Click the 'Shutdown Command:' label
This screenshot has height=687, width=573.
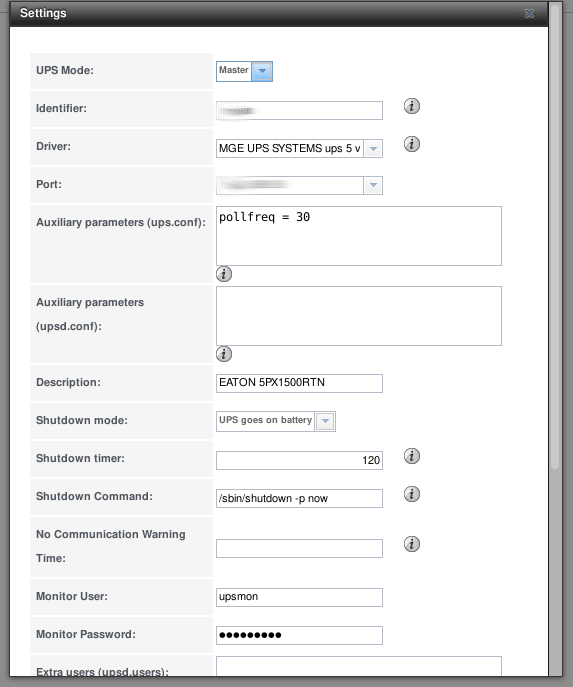point(94,496)
